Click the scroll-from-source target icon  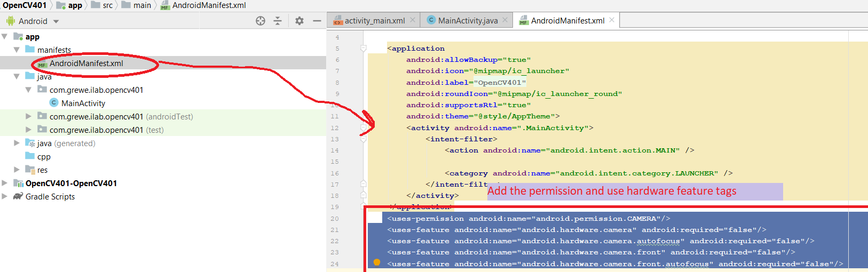click(x=261, y=21)
